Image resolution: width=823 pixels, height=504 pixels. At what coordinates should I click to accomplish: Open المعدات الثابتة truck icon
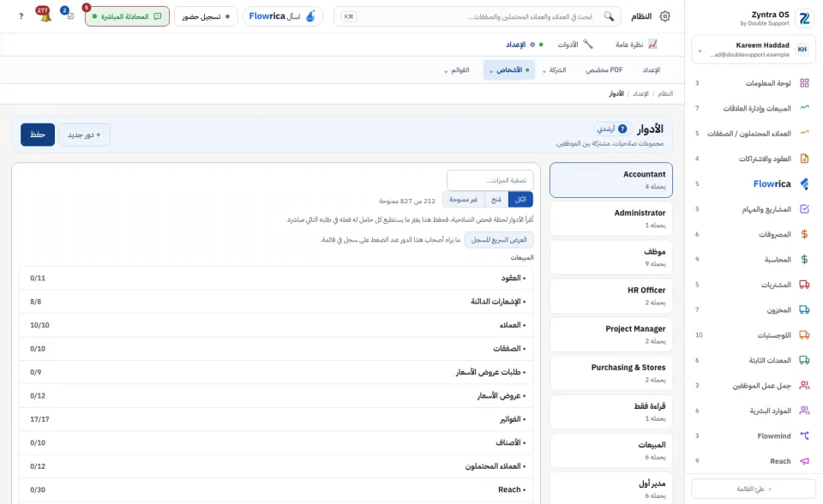[804, 360]
